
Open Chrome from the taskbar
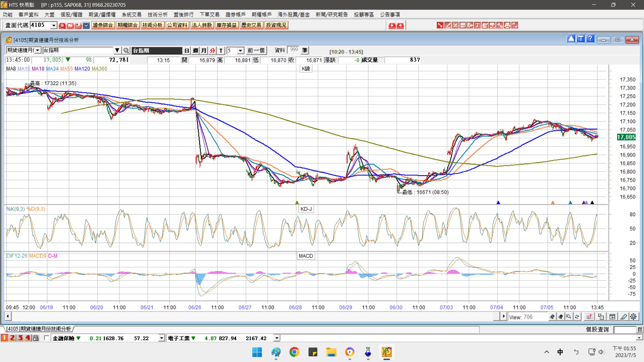(294, 352)
